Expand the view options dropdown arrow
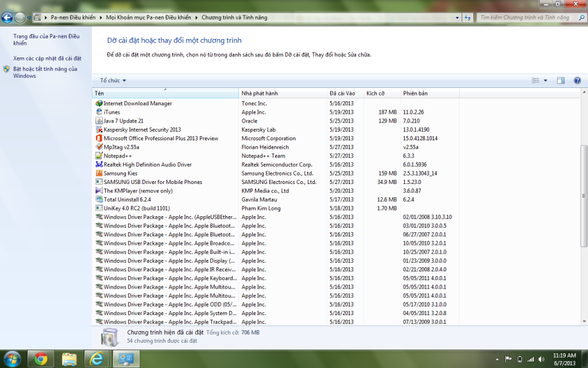The height and width of the screenshot is (368, 588). click(x=546, y=80)
